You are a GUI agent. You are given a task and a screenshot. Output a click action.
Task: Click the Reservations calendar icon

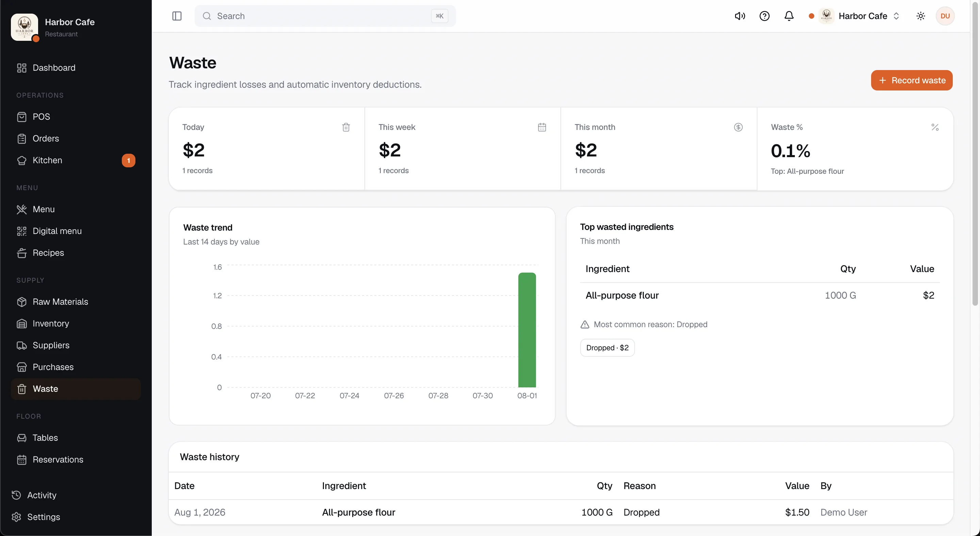click(x=22, y=459)
